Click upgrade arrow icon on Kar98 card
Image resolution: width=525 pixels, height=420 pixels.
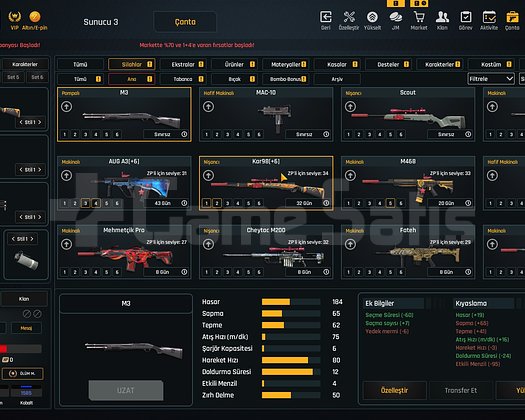208,175
